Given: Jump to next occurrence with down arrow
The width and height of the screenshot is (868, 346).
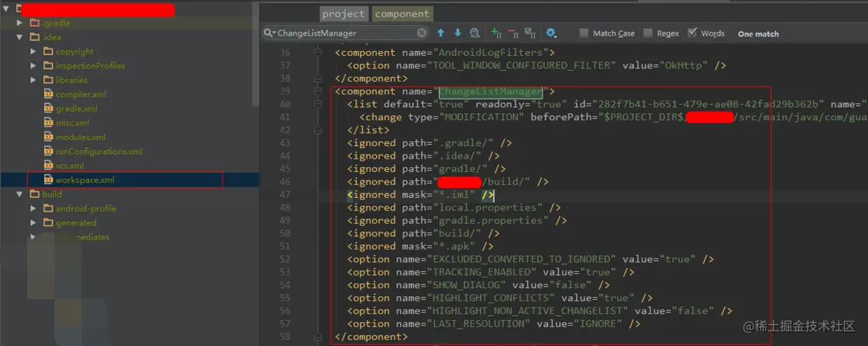Looking at the screenshot, I should click(458, 33).
